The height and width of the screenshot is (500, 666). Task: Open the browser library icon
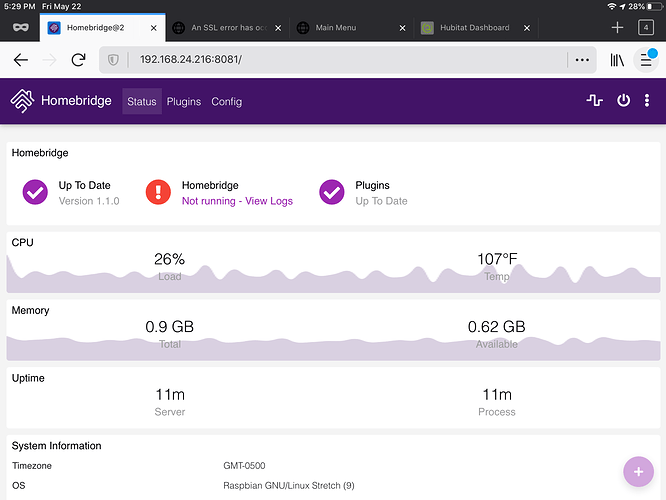pos(617,60)
